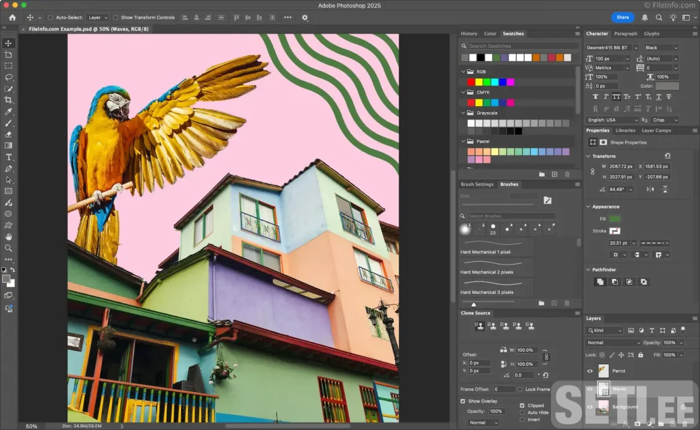Select the Zoom tool

click(x=8, y=248)
